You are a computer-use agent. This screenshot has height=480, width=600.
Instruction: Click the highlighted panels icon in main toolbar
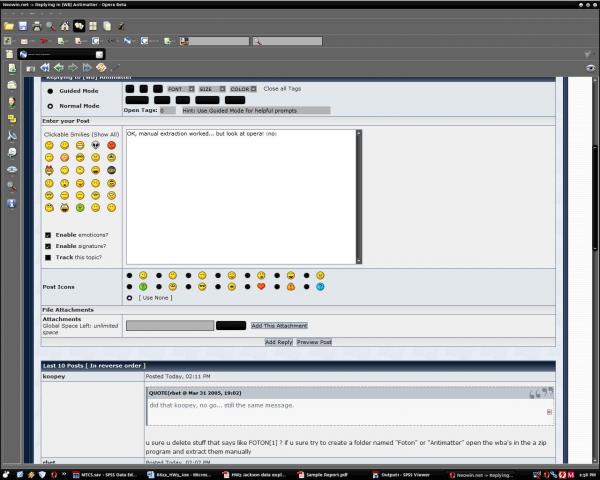(79, 26)
